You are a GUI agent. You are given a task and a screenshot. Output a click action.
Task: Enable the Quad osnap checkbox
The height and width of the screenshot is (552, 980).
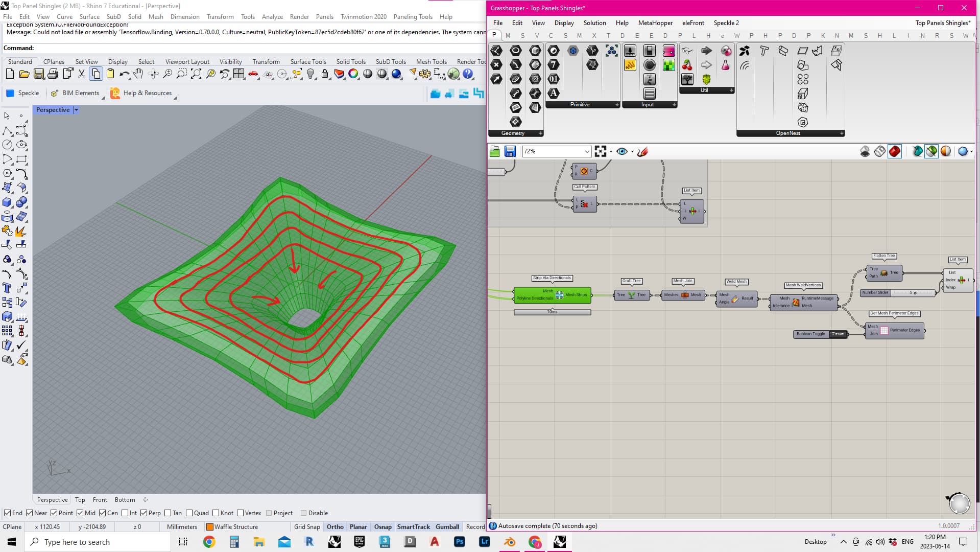189,513
